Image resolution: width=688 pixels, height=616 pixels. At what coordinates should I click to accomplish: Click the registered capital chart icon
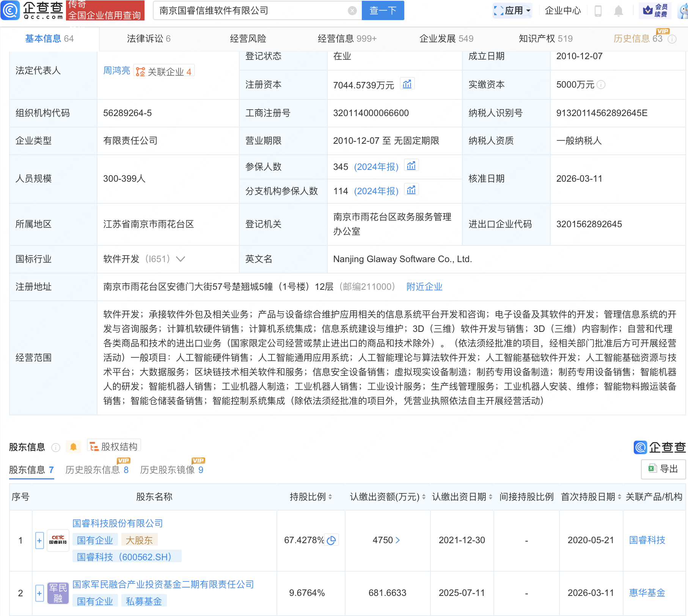[x=407, y=84]
